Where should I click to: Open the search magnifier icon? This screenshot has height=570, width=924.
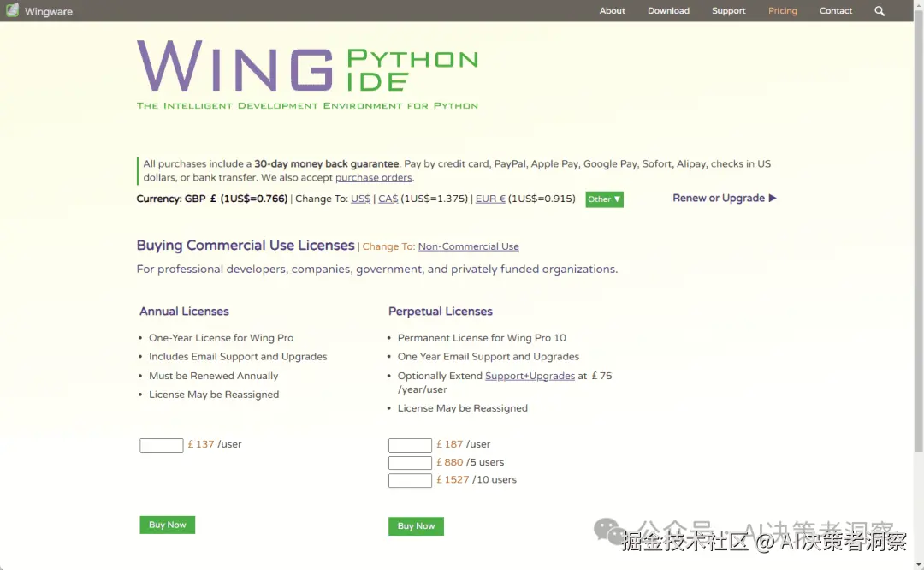pos(880,11)
